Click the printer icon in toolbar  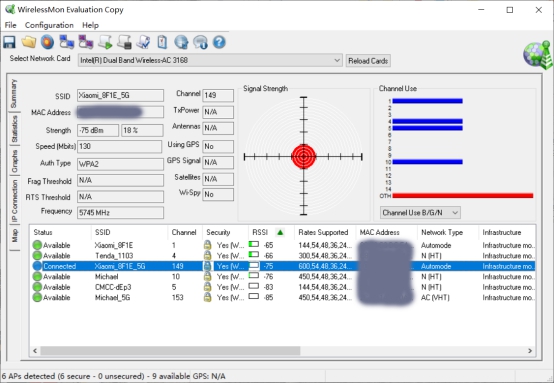click(124, 42)
